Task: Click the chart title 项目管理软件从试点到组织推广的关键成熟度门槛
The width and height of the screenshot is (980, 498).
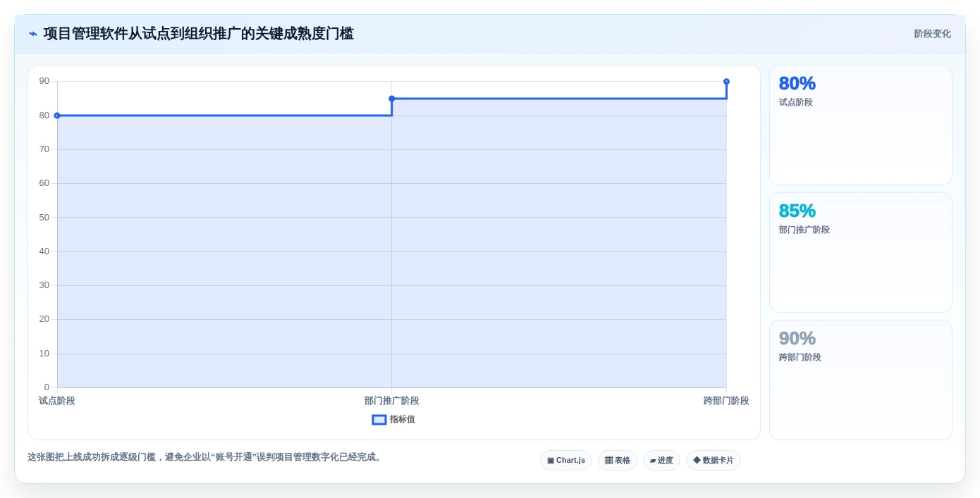Action: click(199, 34)
